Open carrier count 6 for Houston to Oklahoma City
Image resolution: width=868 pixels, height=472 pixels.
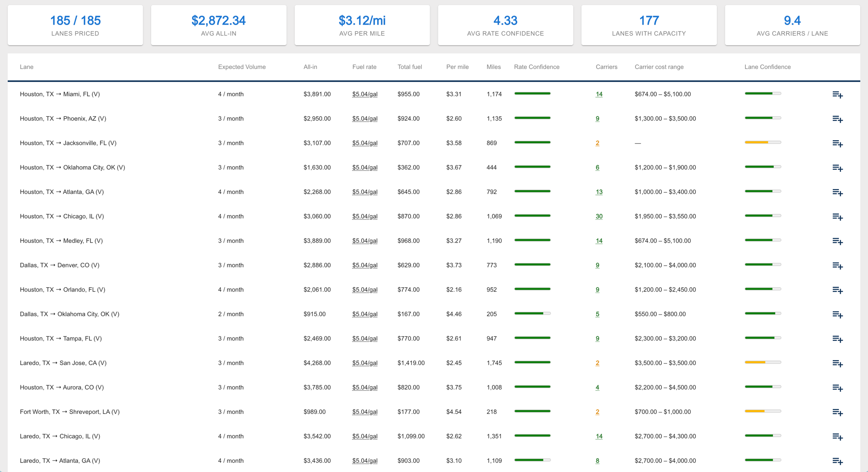[598, 167]
